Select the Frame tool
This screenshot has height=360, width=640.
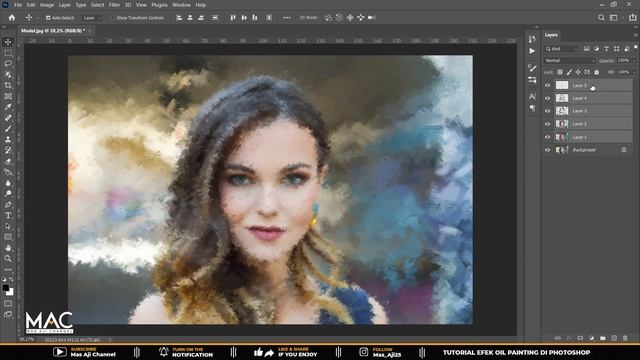8,96
